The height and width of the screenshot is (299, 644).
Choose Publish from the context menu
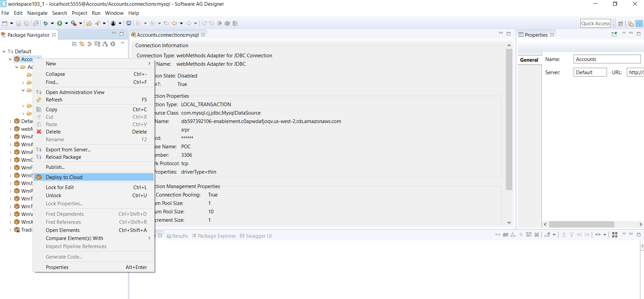click(x=94, y=167)
